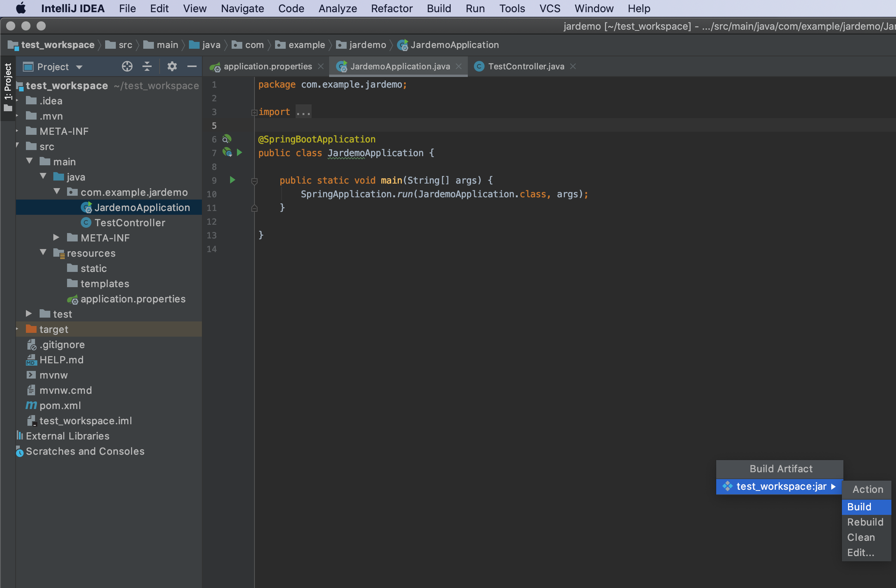Screen dimensions: 896x588
Task: Collapse the java source folder
Action: [43, 177]
